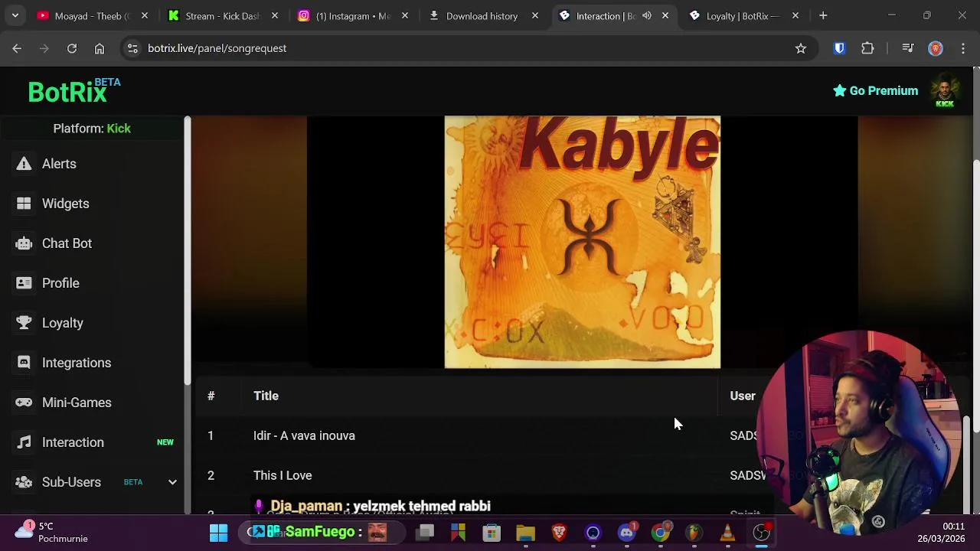
Task: Open Integrations via its sidebar icon
Action: [24, 363]
